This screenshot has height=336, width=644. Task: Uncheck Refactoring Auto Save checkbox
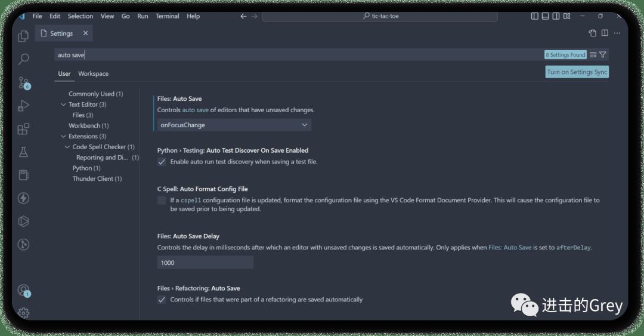[x=162, y=300]
